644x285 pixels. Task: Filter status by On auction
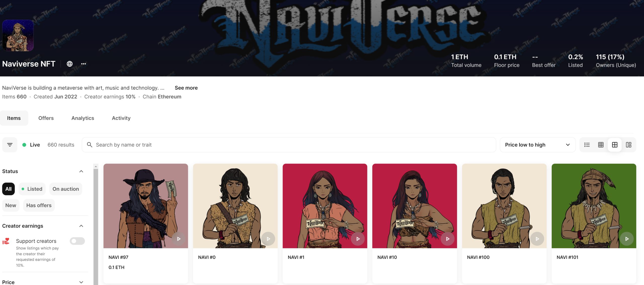[66, 189]
